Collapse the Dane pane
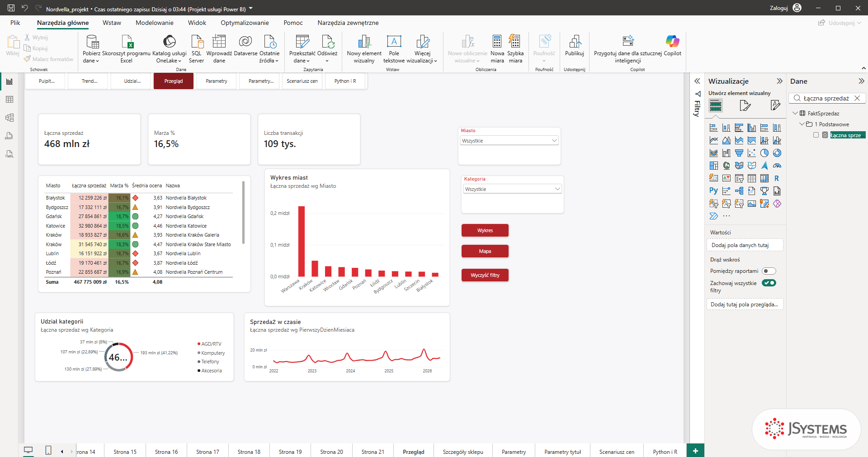Image resolution: width=868 pixels, height=457 pixels. click(861, 81)
